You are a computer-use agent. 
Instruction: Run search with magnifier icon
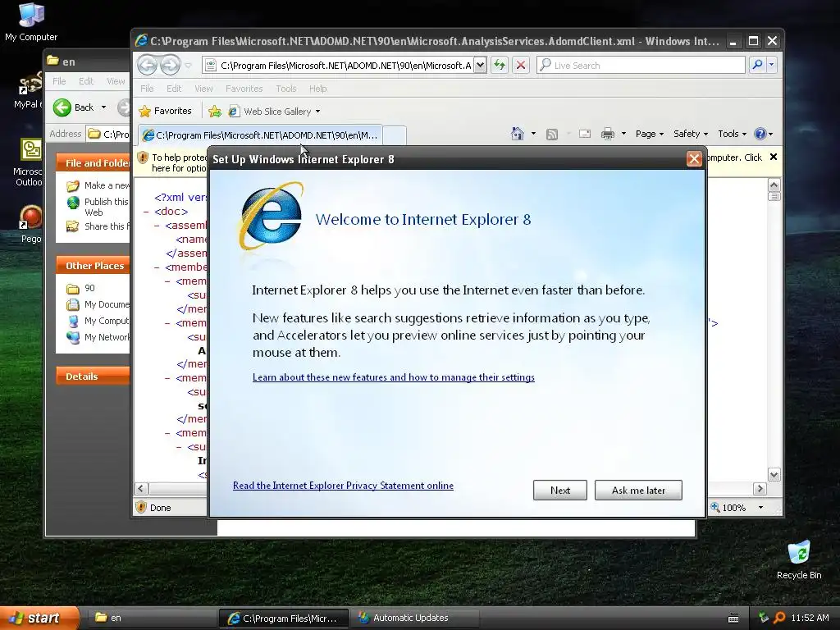tap(757, 65)
